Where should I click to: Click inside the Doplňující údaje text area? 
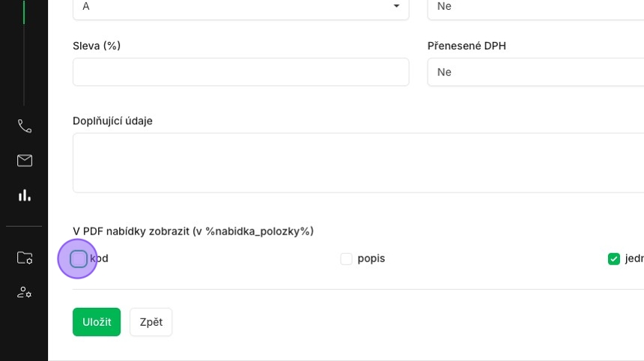358,163
